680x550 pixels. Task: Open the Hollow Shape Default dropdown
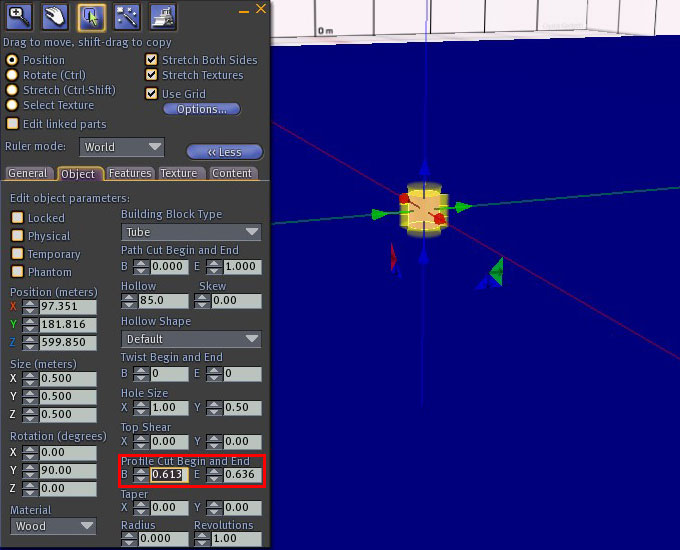pos(191,339)
